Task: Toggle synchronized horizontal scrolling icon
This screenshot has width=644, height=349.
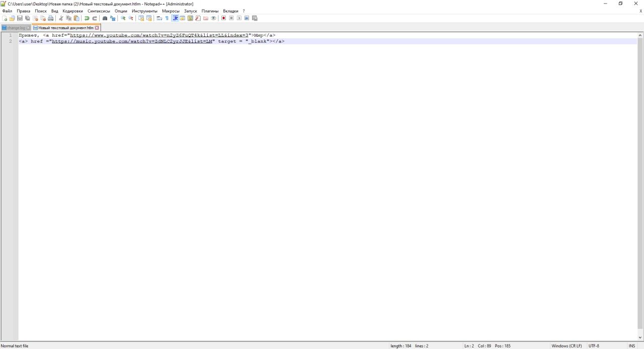Action: pos(149,18)
